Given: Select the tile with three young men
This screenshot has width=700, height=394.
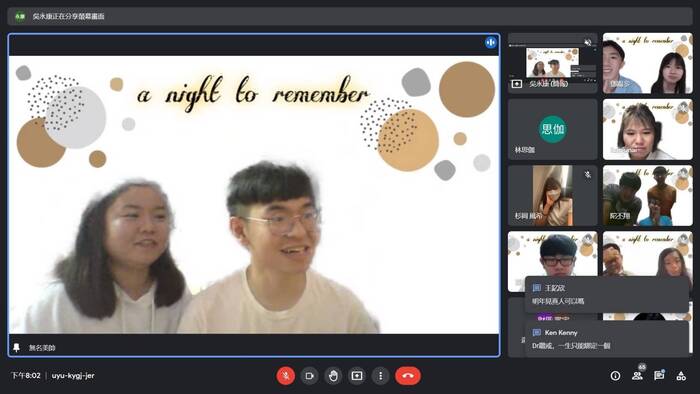Looking at the screenshot, I should 648,195.
